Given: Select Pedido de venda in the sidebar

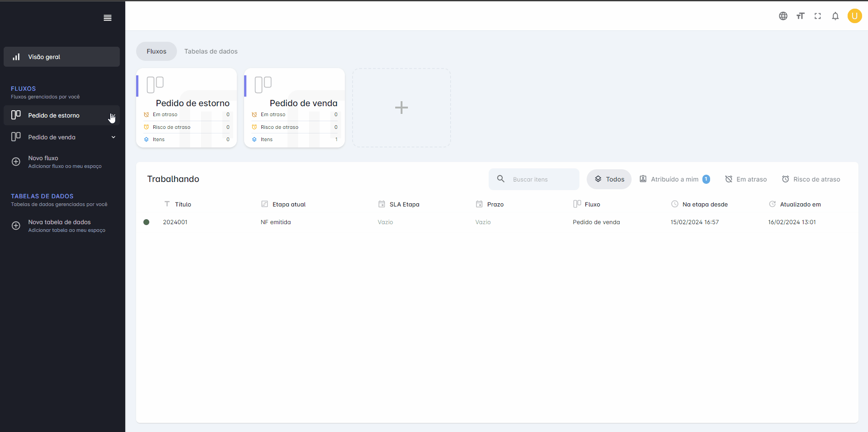Looking at the screenshot, I should (62, 137).
